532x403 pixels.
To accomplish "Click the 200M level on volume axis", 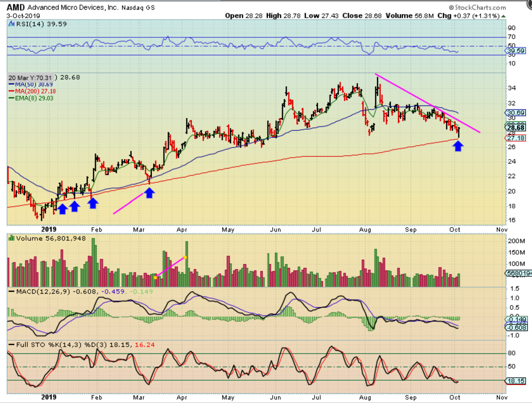I will tap(516, 241).
